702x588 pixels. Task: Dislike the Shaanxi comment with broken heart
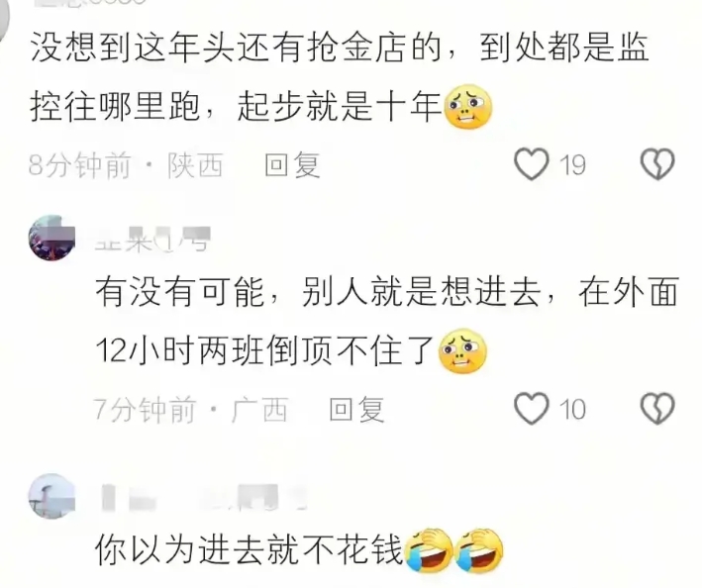point(657,164)
